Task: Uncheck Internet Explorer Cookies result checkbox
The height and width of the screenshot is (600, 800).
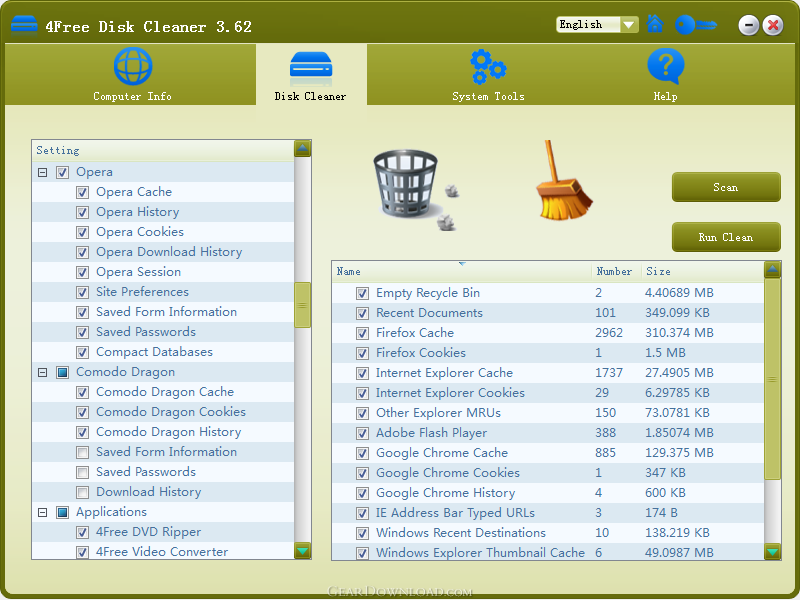Action: click(x=362, y=393)
